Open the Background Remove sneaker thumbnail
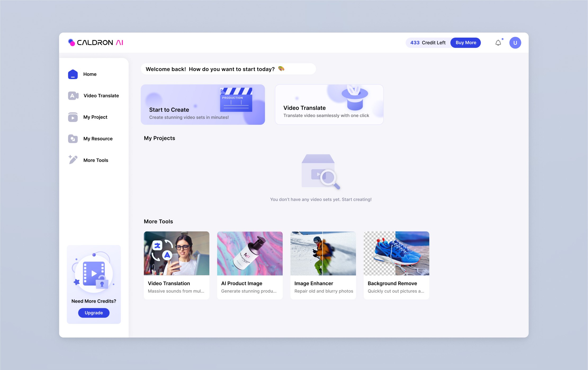 point(396,253)
